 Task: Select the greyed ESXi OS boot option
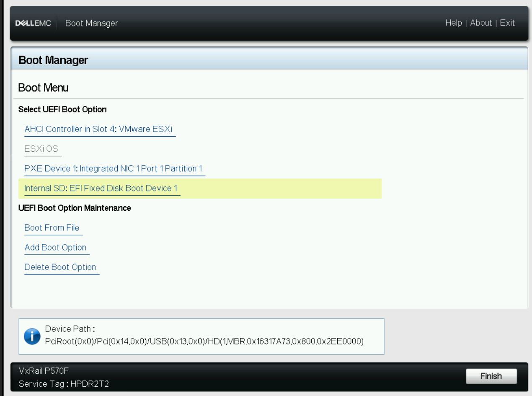click(x=41, y=149)
